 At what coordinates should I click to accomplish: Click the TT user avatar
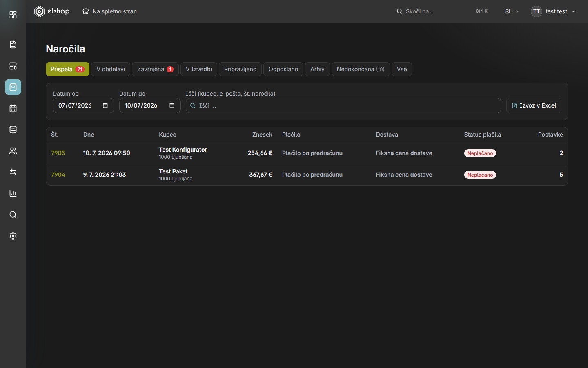[x=537, y=11]
